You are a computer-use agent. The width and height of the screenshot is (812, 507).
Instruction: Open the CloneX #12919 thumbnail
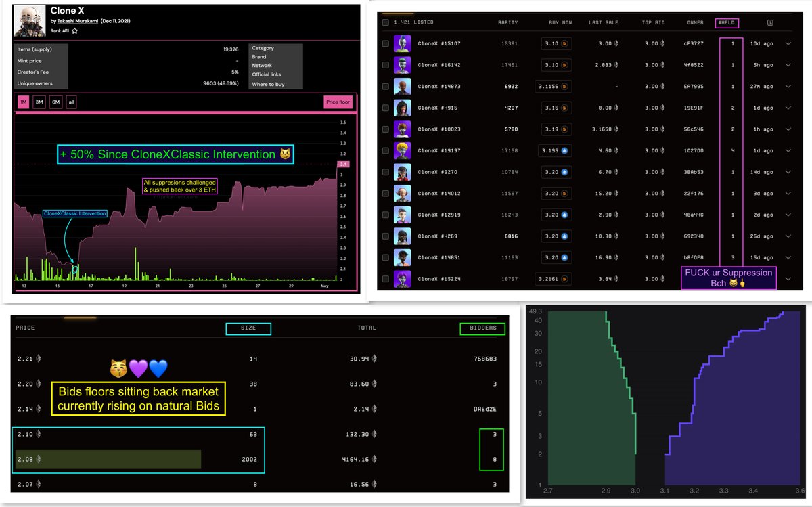[403, 215]
